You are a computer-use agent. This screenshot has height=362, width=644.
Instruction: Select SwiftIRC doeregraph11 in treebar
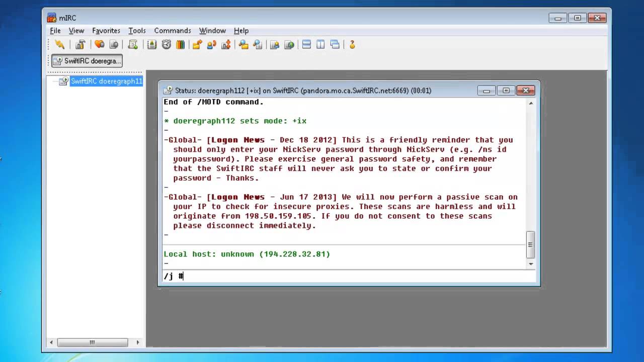click(x=106, y=81)
